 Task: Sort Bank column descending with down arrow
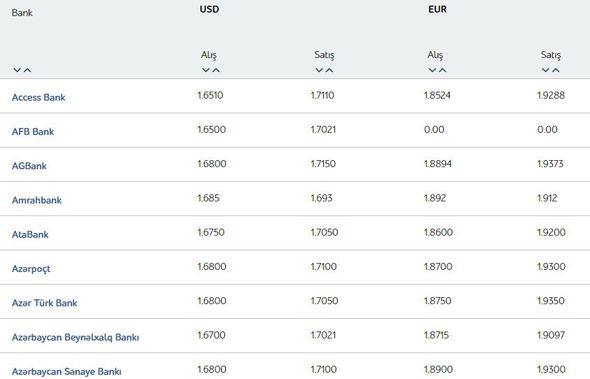pyautogui.click(x=17, y=70)
